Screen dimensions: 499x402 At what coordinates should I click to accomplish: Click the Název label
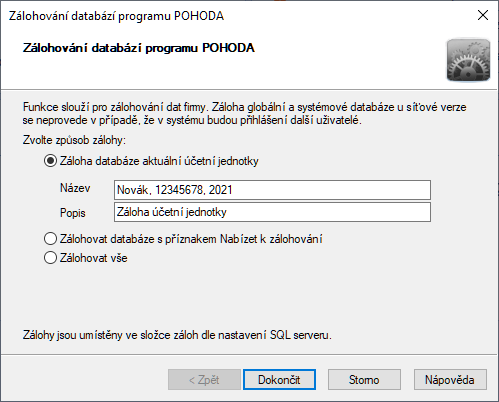[x=75, y=188]
